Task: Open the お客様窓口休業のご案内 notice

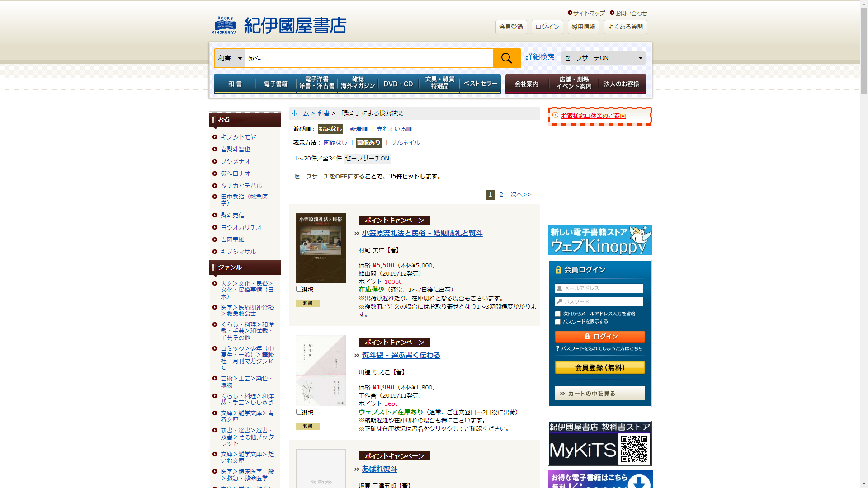Action: 593,116
